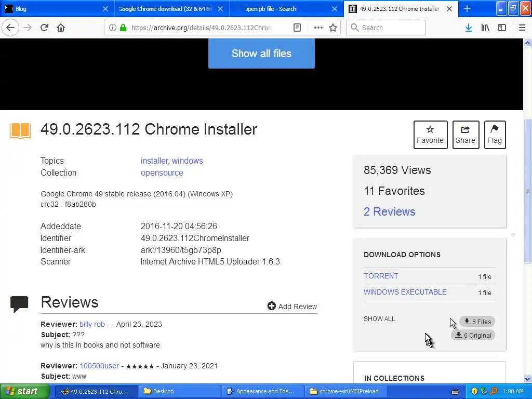
Task: Click the 85,369 Views text
Action: point(397,170)
